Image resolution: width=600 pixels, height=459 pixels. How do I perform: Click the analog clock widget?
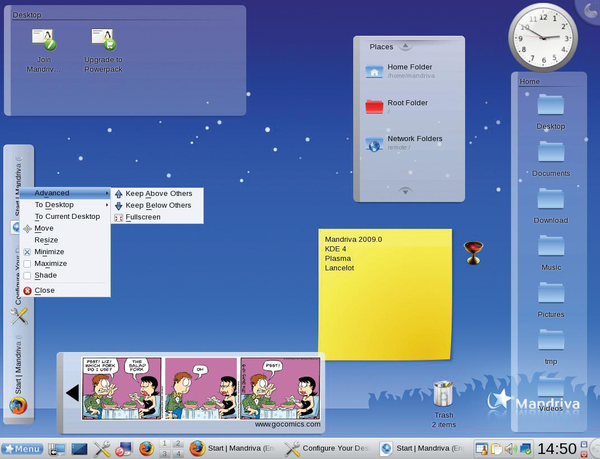(543, 37)
